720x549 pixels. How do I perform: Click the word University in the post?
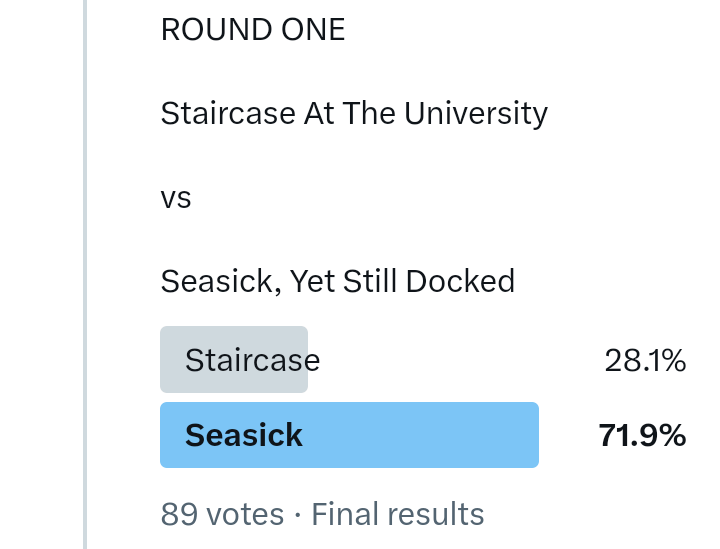(x=475, y=113)
